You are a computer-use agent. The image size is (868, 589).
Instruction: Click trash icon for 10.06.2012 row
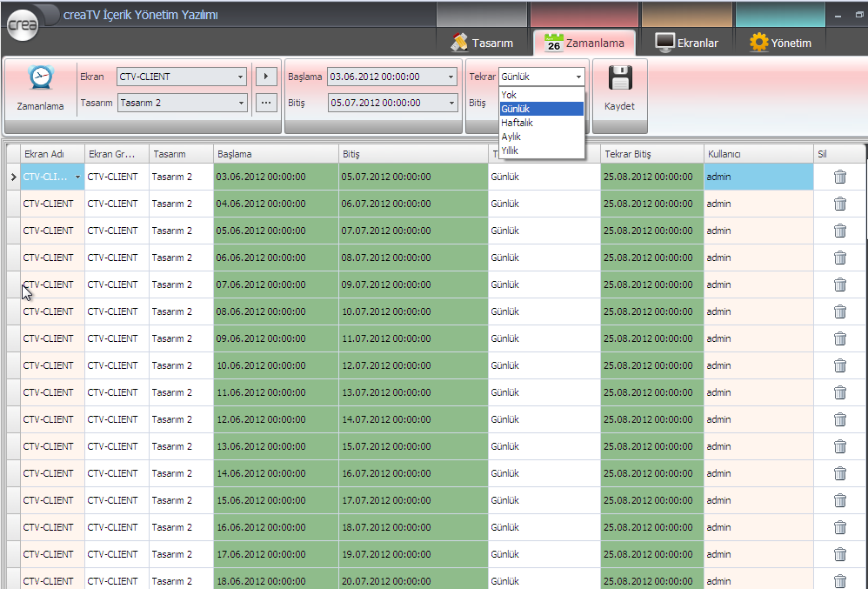pyautogui.click(x=839, y=365)
